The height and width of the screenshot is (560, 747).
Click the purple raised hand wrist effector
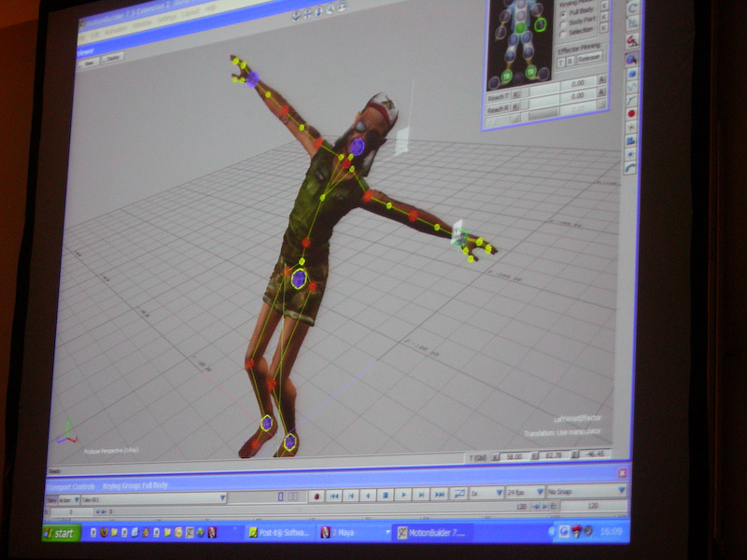tap(252, 78)
